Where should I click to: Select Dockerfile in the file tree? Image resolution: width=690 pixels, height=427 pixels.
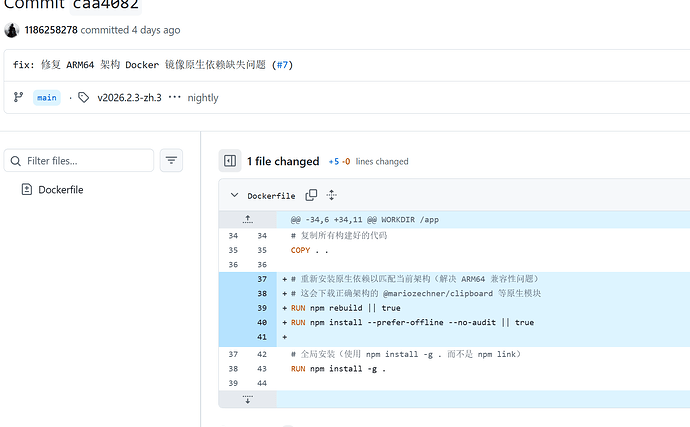[61, 190]
